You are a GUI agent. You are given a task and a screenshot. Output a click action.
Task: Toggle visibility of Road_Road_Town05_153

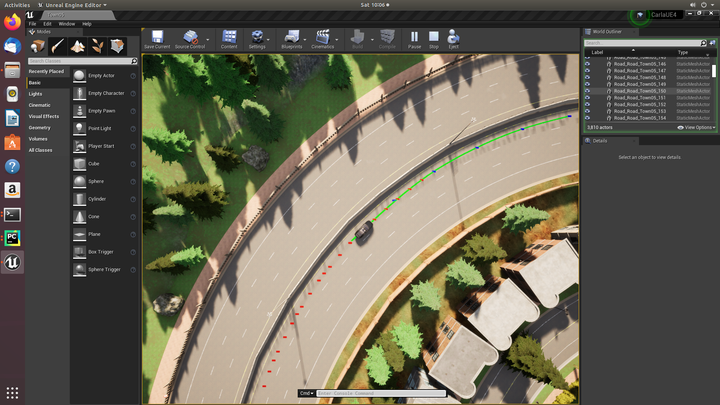coord(587,111)
